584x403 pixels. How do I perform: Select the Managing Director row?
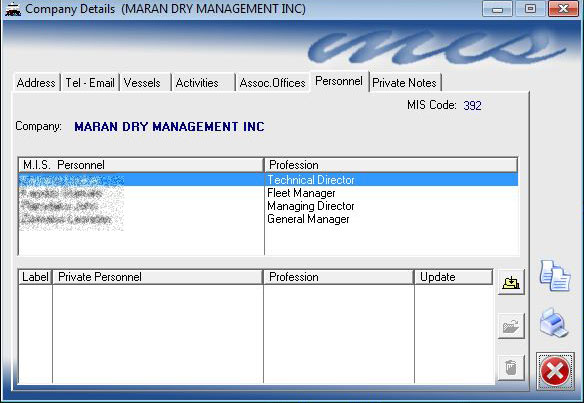(x=268, y=206)
